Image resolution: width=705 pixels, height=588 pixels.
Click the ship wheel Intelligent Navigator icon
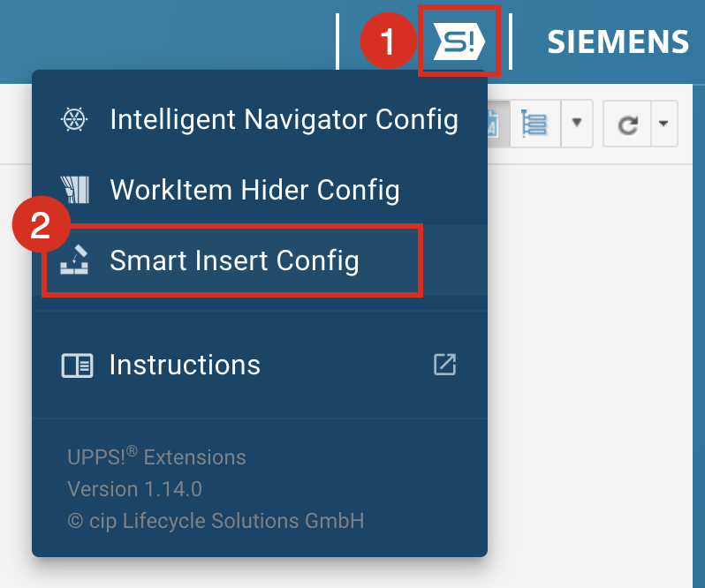point(73,119)
